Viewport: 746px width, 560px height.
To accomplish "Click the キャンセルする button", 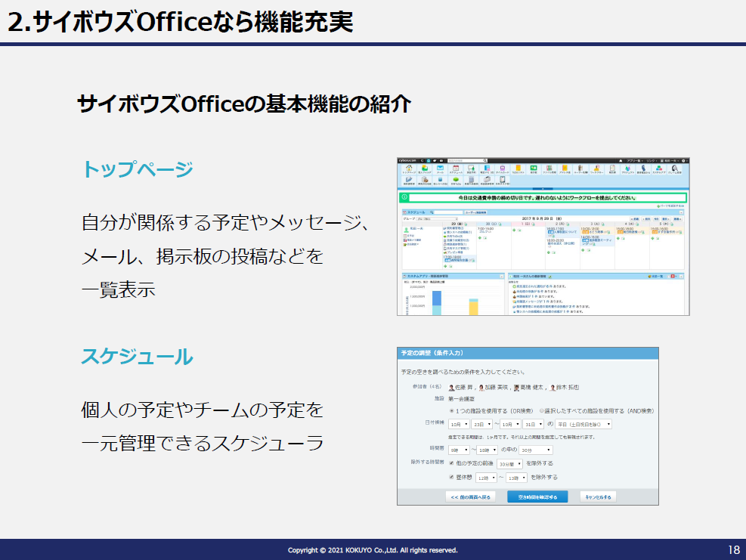I will (x=598, y=497).
